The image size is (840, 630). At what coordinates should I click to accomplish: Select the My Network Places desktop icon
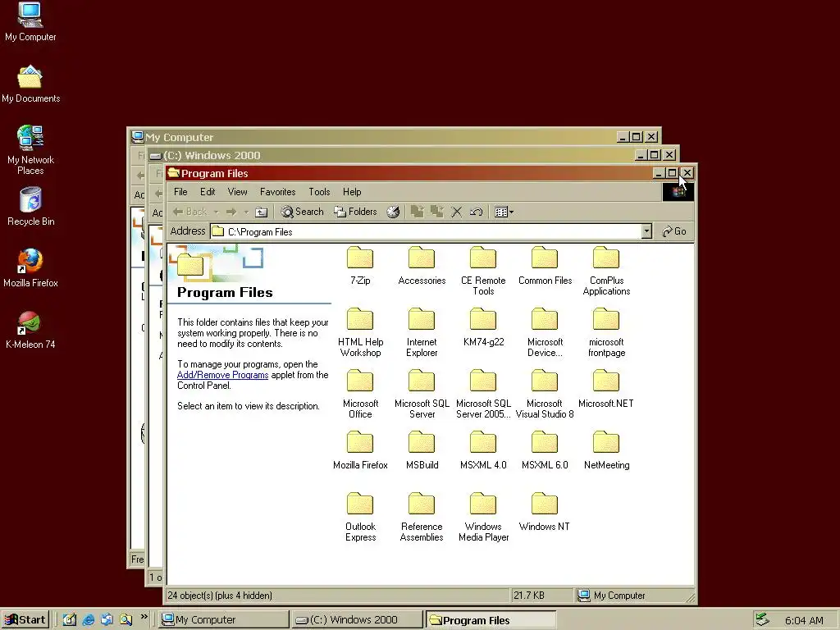click(x=30, y=150)
